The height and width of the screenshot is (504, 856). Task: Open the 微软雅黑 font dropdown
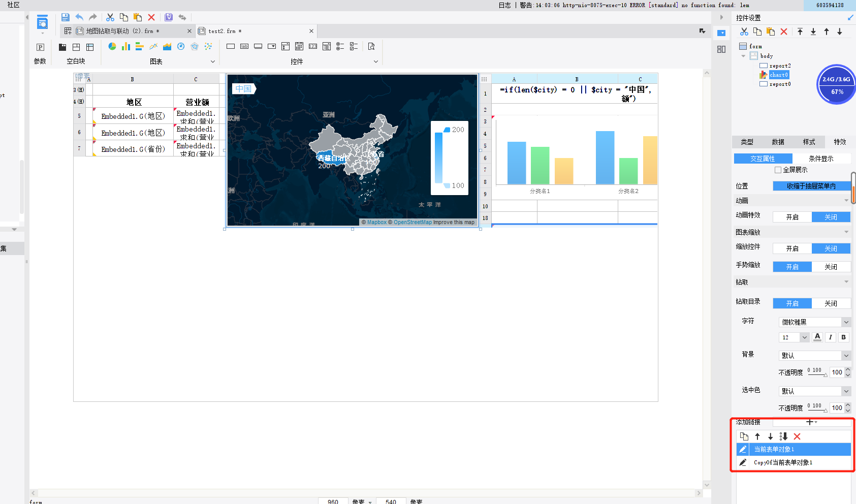(x=815, y=322)
